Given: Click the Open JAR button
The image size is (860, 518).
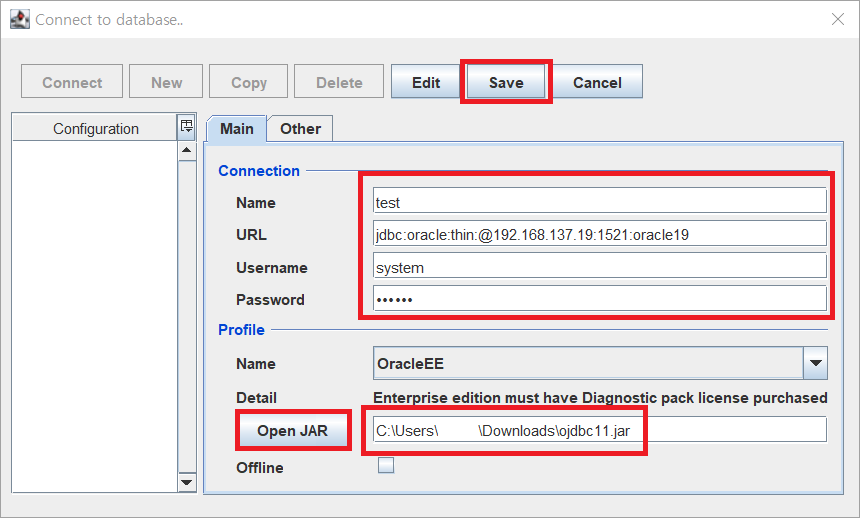Looking at the screenshot, I should (x=292, y=430).
